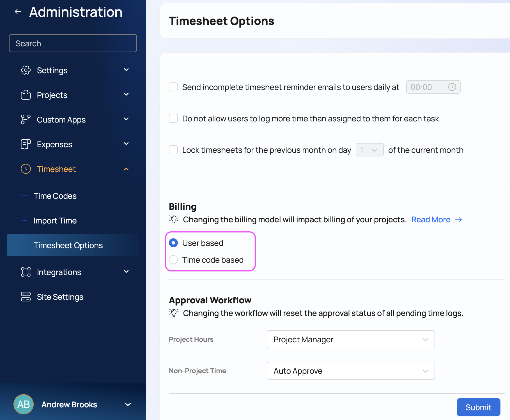Tick the Lock timesheets for previous month checkbox
This screenshot has height=420, width=510.
click(x=173, y=150)
